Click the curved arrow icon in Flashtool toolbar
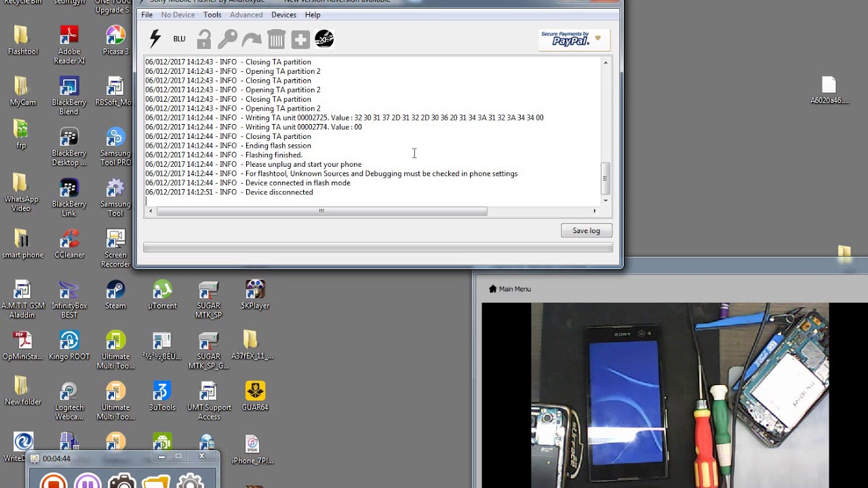Viewport: 868px width, 488px height. tap(252, 40)
